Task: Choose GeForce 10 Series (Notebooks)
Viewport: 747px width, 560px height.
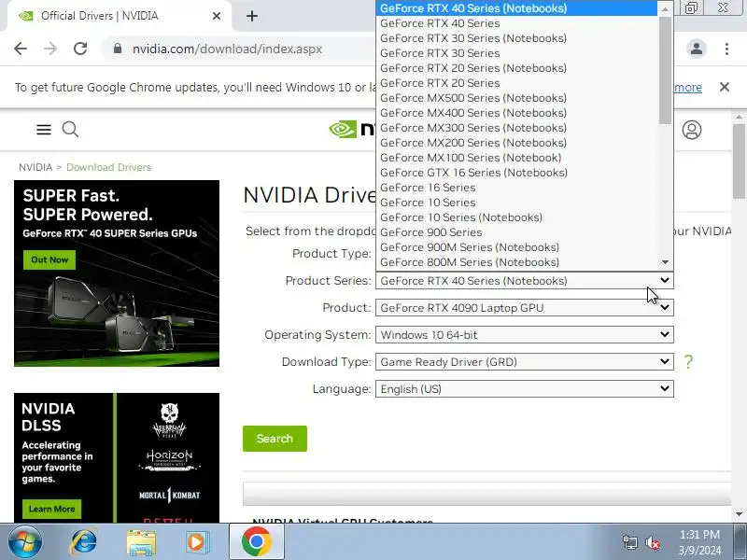Action: pyautogui.click(x=516, y=217)
